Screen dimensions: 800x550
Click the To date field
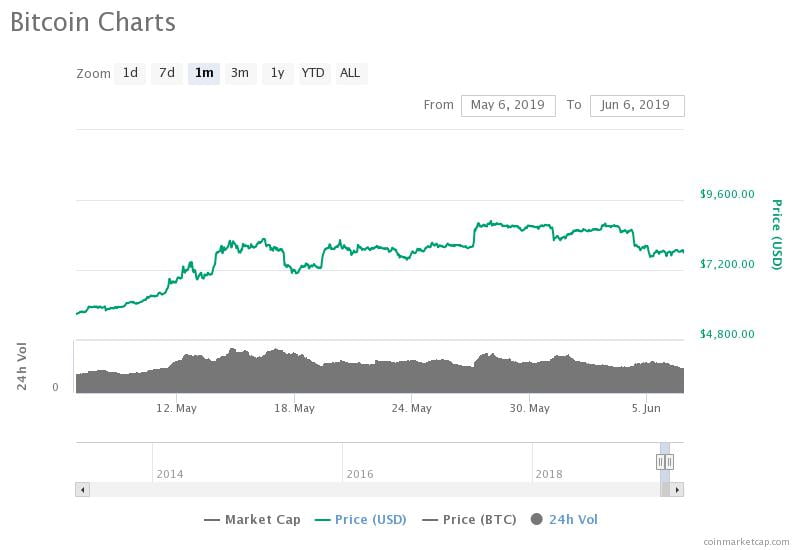coord(637,105)
